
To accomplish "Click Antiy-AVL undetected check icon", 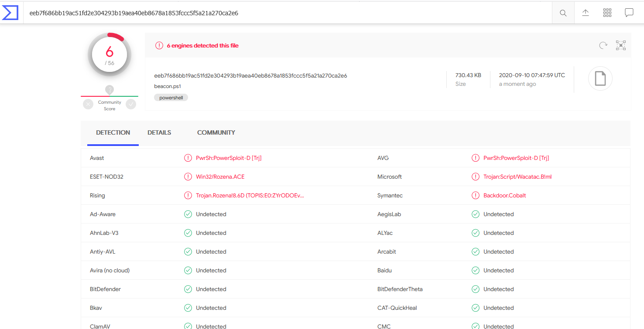I will point(188,252).
